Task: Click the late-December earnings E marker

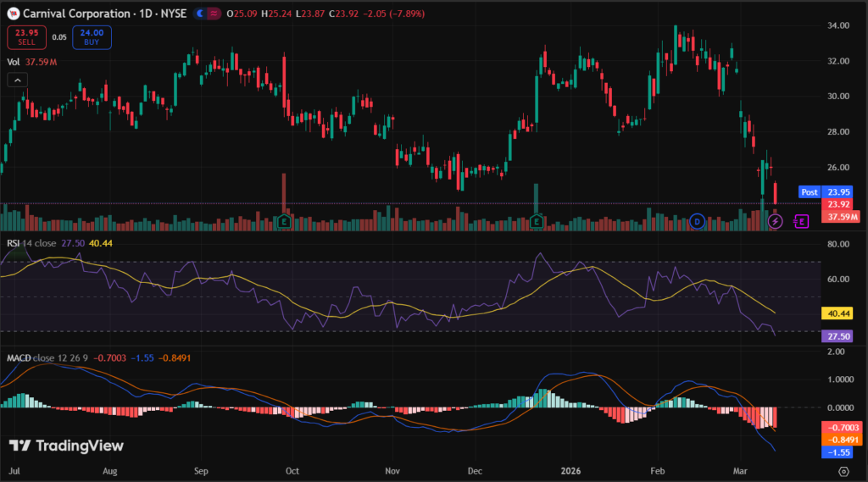Action: coord(537,222)
